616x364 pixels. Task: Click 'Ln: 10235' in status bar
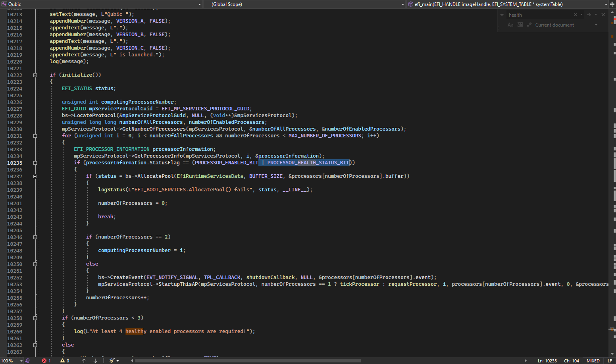[547, 361]
